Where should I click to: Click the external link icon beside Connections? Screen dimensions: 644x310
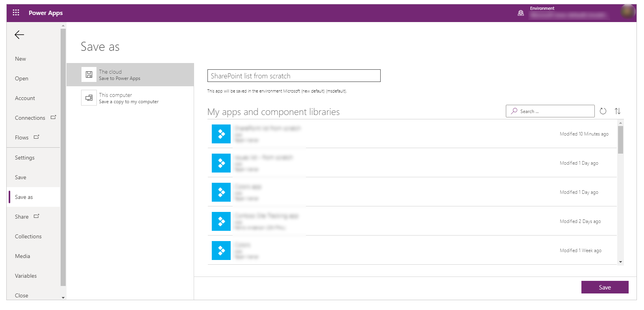[x=54, y=117]
